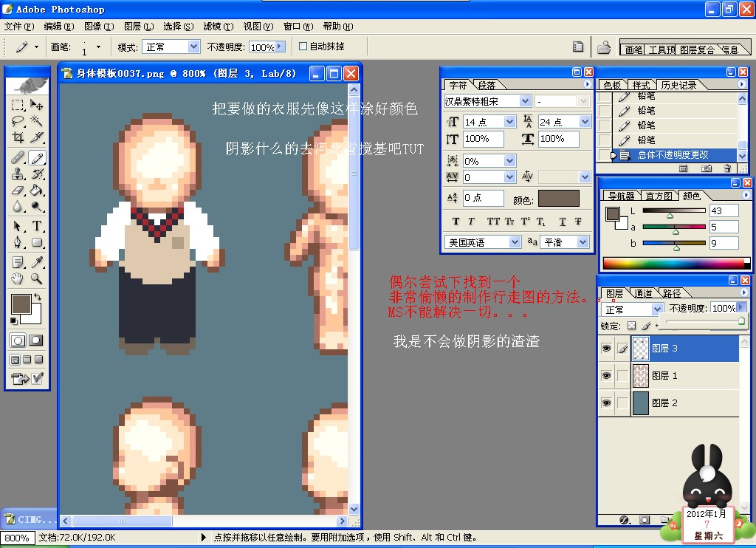
Task: Select the Path Selection tool
Action: pos(18,226)
